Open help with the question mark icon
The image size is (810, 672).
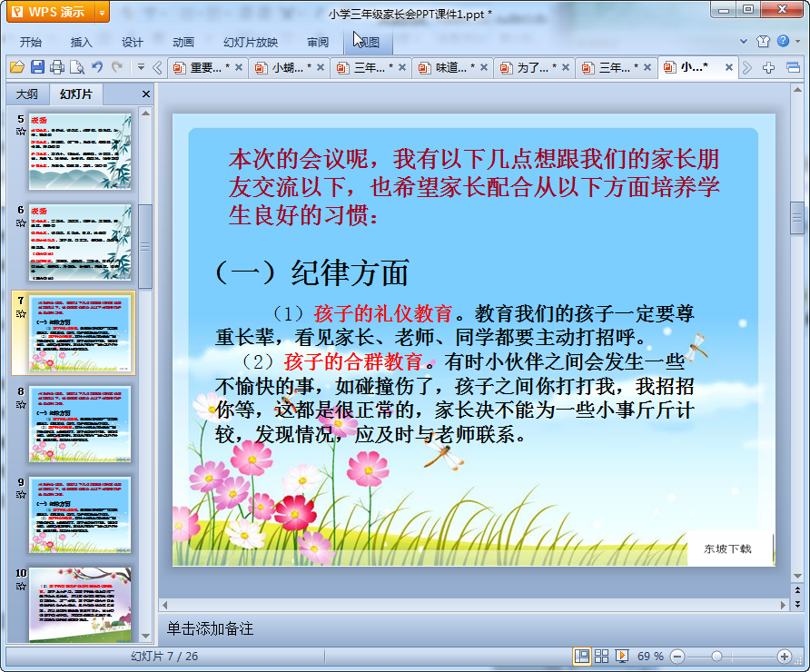(783, 41)
